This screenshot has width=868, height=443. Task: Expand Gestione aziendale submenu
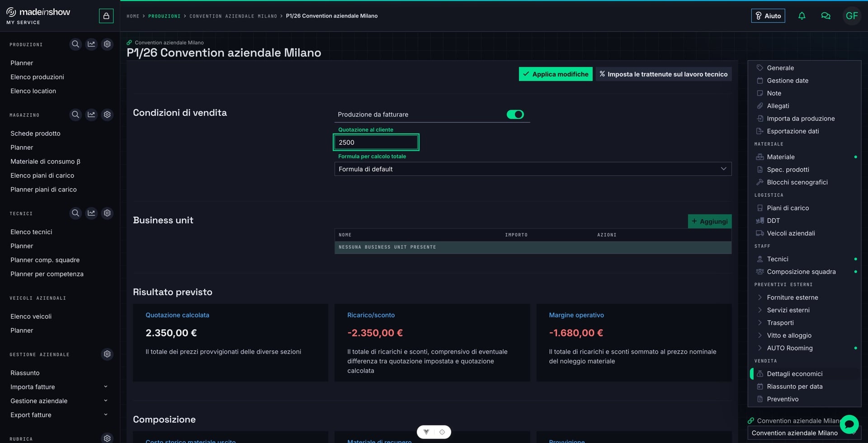coord(105,401)
